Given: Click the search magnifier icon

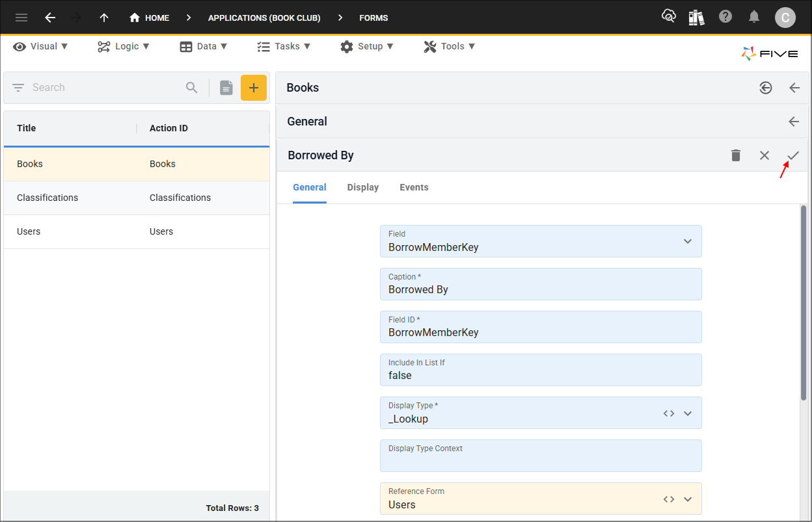Looking at the screenshot, I should point(191,87).
